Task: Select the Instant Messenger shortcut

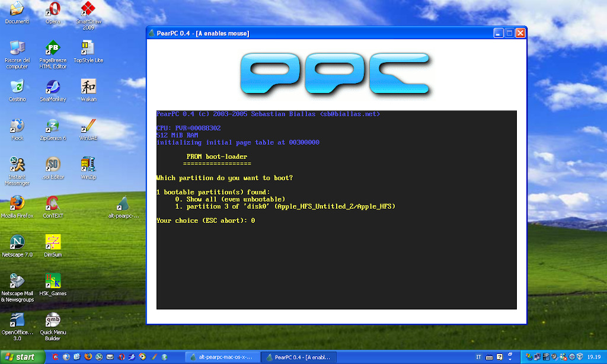Action: pyautogui.click(x=17, y=171)
